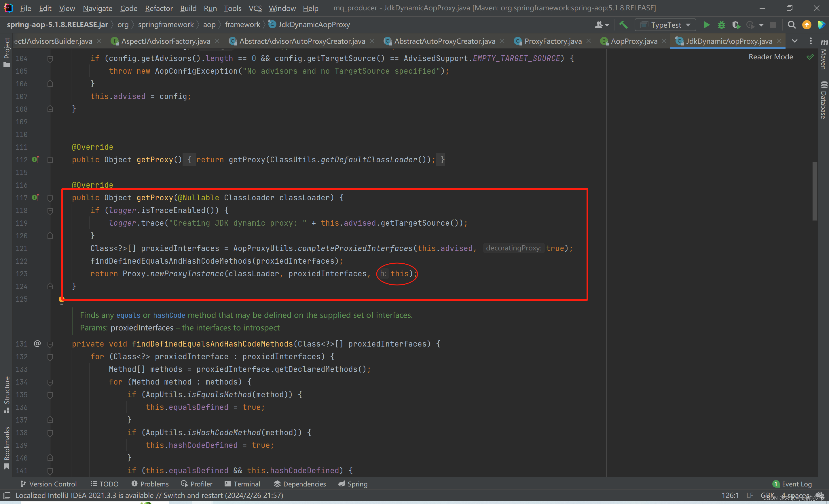Expand the folded getProxy method on line 112
This screenshot has height=504, width=829.
[50, 160]
